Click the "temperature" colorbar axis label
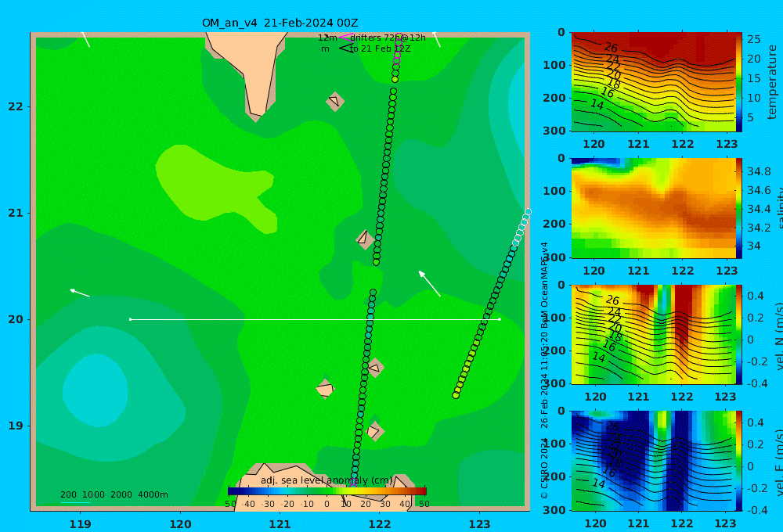Viewport: 783px width, 532px height. click(772, 82)
